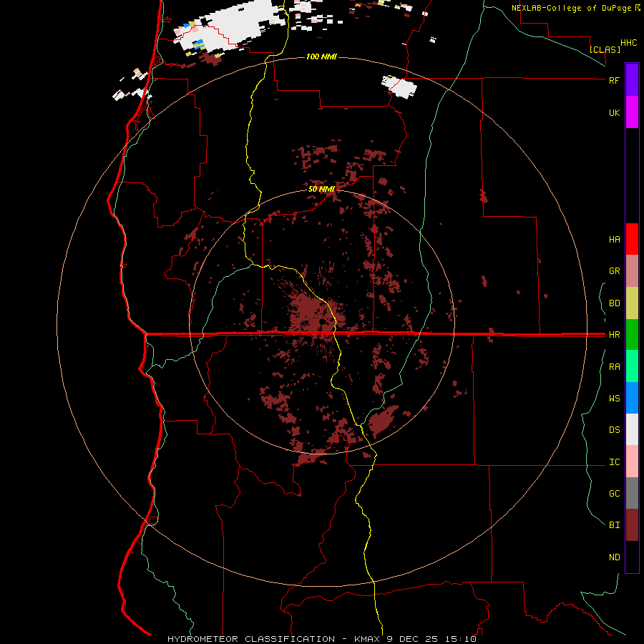Click the BD legend label

click(x=614, y=303)
